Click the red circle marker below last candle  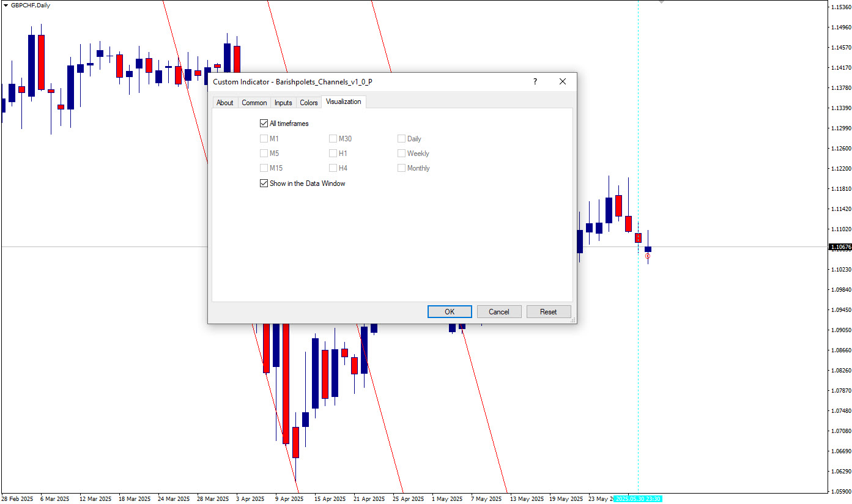tap(648, 256)
